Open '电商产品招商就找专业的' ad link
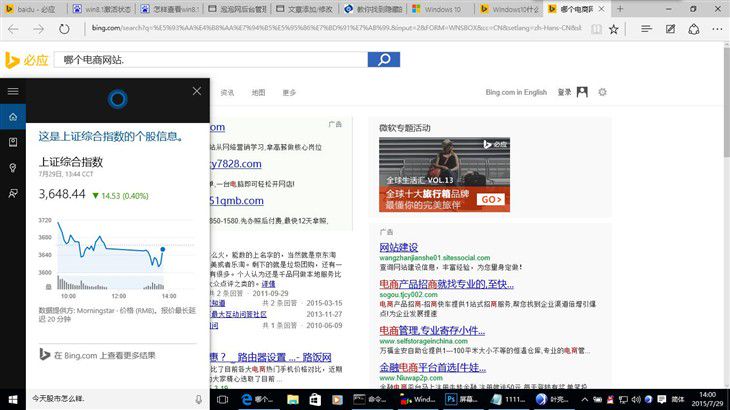The image size is (730, 410). [x=446, y=284]
